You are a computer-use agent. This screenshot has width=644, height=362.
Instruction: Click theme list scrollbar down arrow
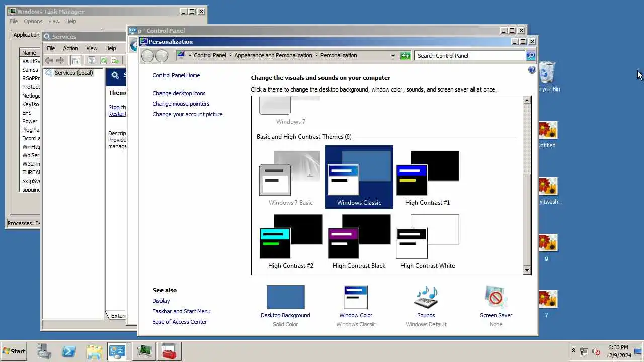coord(527,270)
